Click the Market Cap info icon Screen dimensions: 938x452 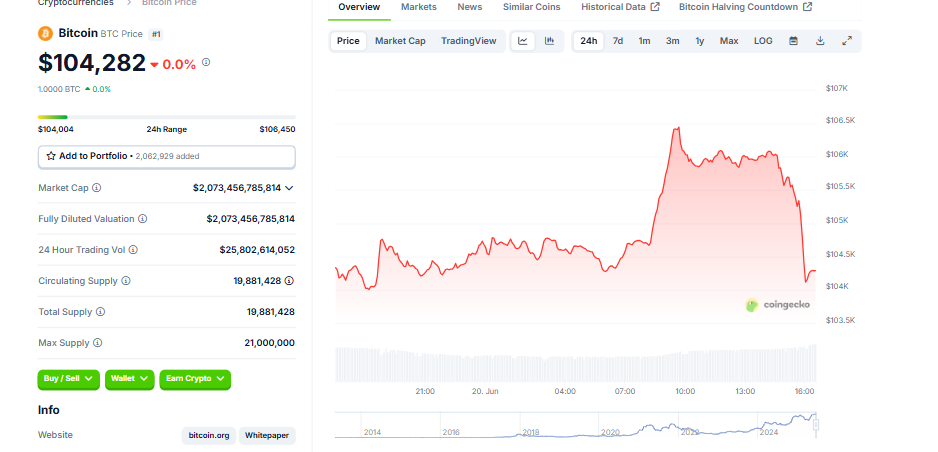click(x=96, y=188)
